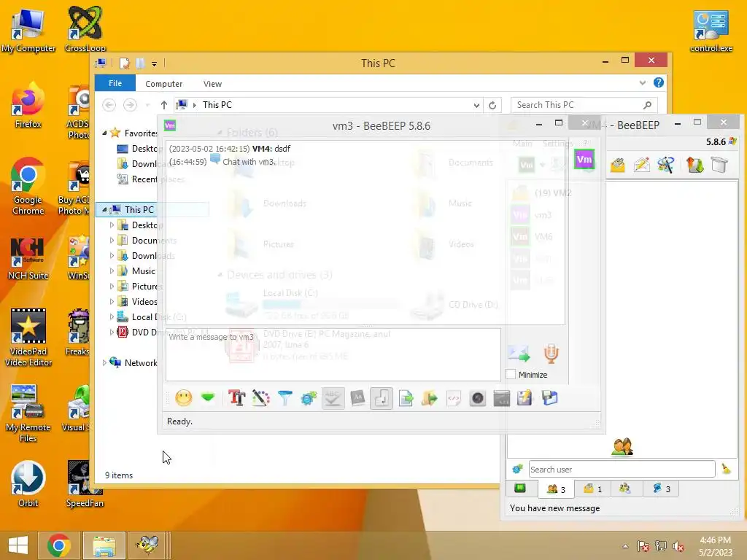Toggle the pressed corner-arrow toolbar button

pos(382,398)
